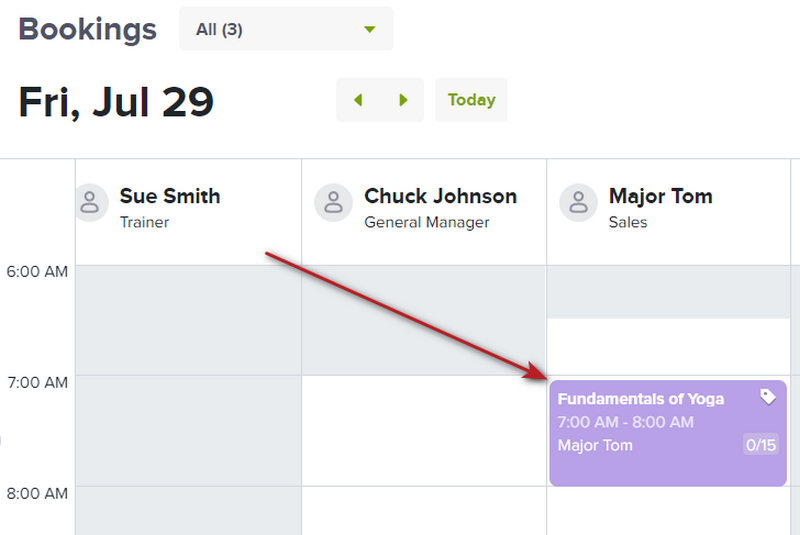Select the Chuck Johnson column header name
The height and width of the screenshot is (535, 800).
point(440,196)
